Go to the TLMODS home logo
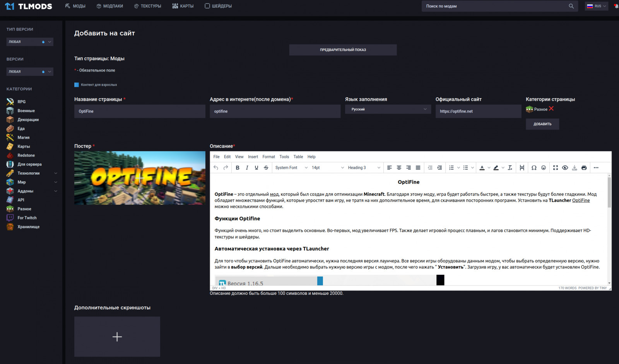 pyautogui.click(x=29, y=6)
